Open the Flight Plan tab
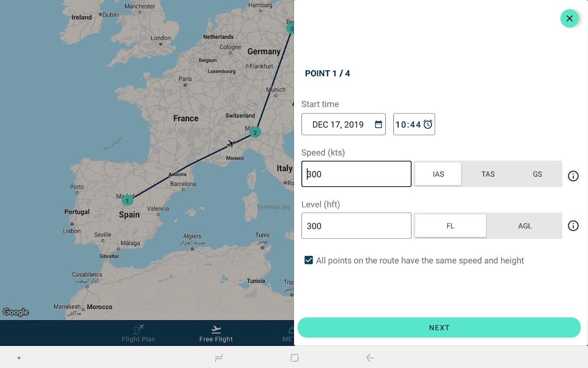 pyautogui.click(x=138, y=333)
